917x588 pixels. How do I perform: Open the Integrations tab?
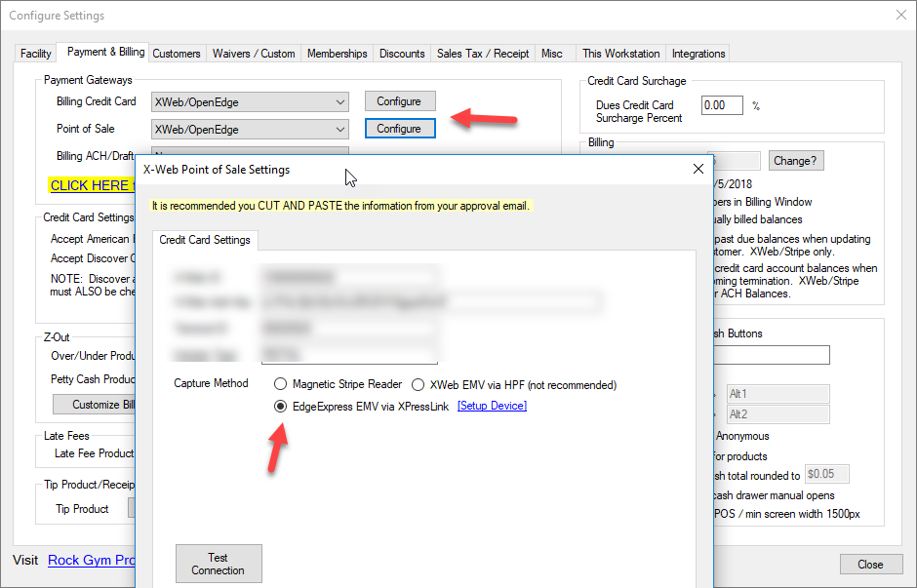[698, 54]
